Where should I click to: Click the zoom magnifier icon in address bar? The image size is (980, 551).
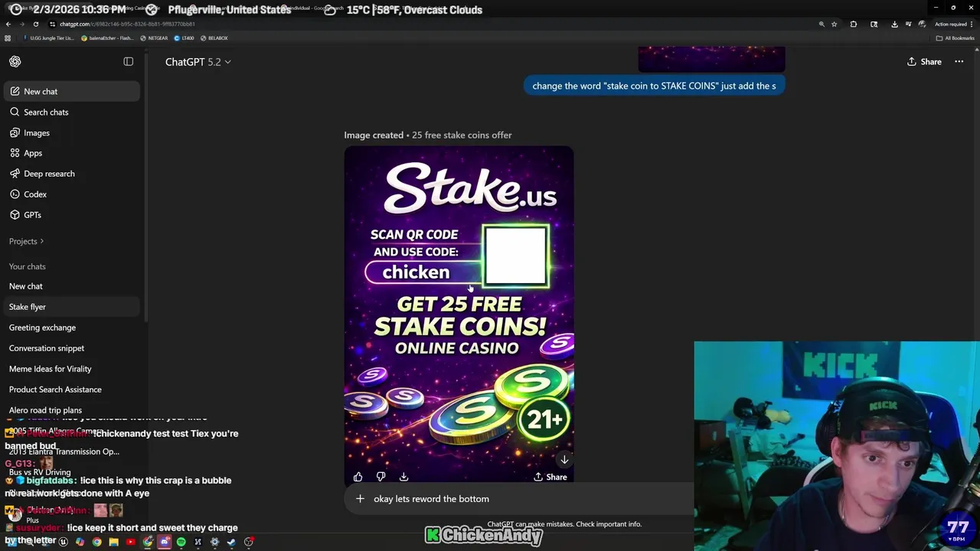(x=822, y=24)
